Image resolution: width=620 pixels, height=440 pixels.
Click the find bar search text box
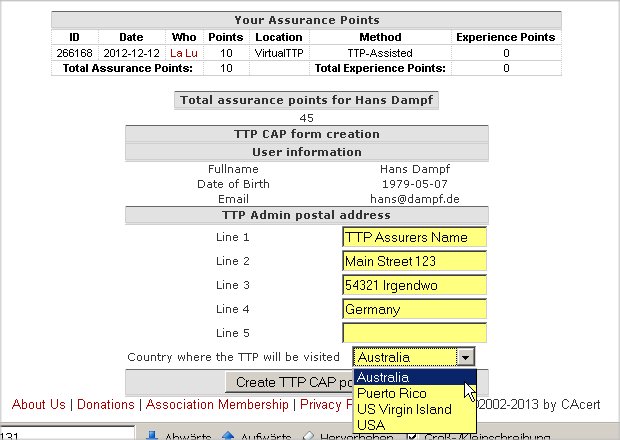[65, 435]
